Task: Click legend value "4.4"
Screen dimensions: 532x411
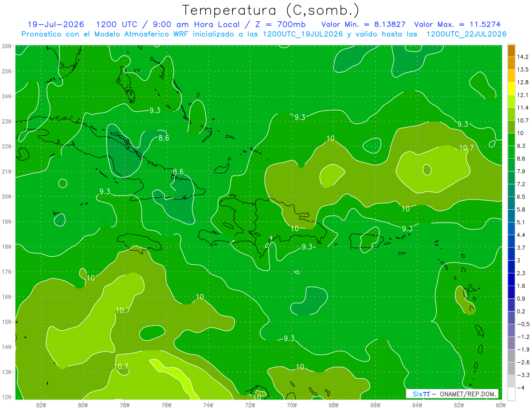Action: tap(521, 235)
